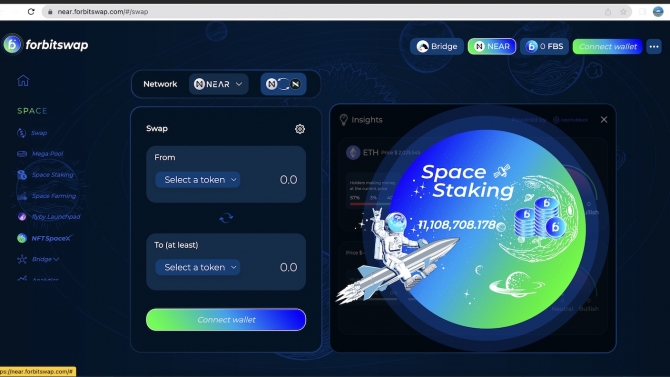Click the Space Staking promo banner
The height and width of the screenshot is (377, 670).
[485, 229]
